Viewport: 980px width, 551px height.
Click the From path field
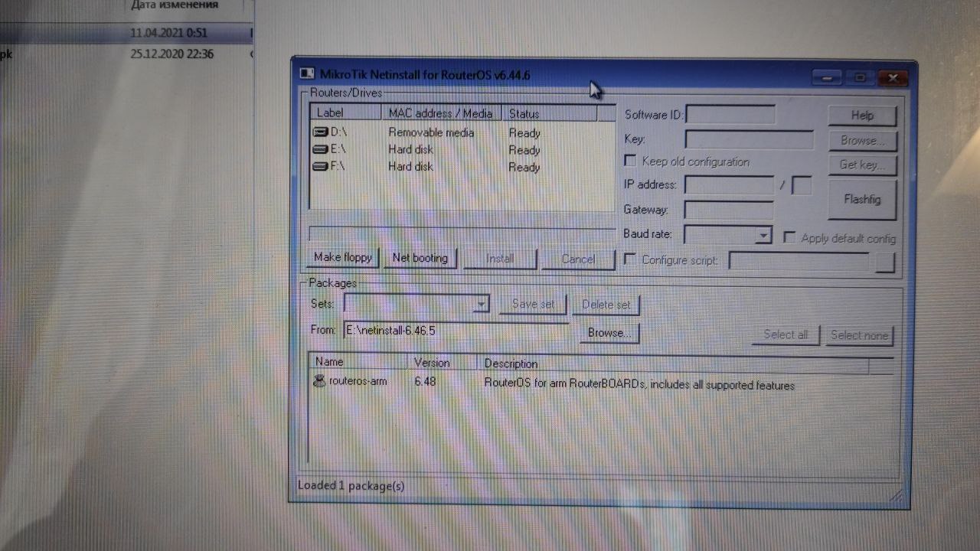click(x=456, y=331)
